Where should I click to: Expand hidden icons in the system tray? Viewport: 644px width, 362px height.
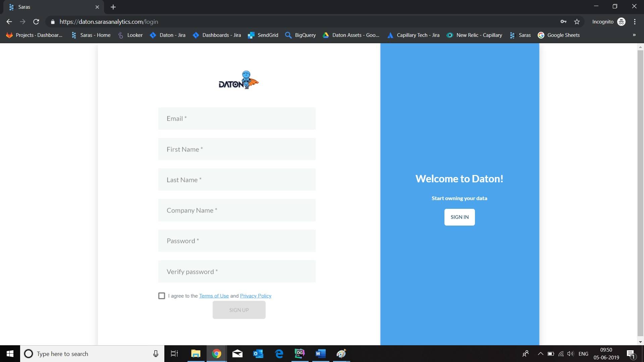tap(540, 354)
